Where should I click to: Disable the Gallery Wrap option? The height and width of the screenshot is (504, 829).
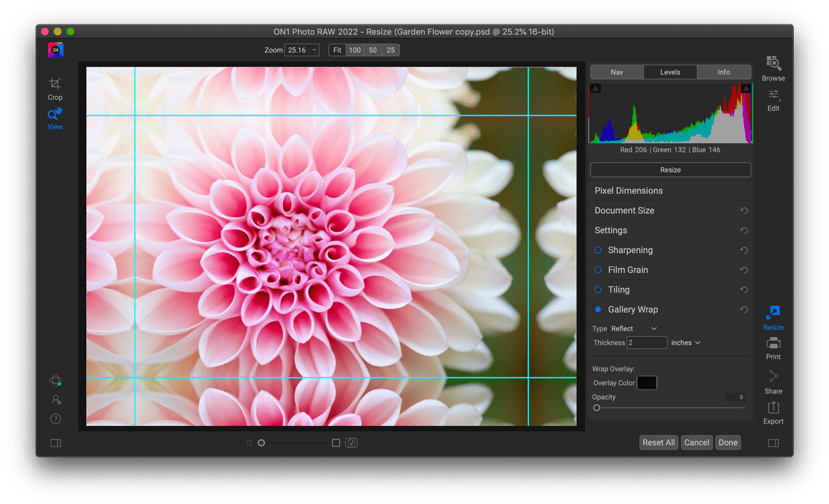pyautogui.click(x=598, y=309)
